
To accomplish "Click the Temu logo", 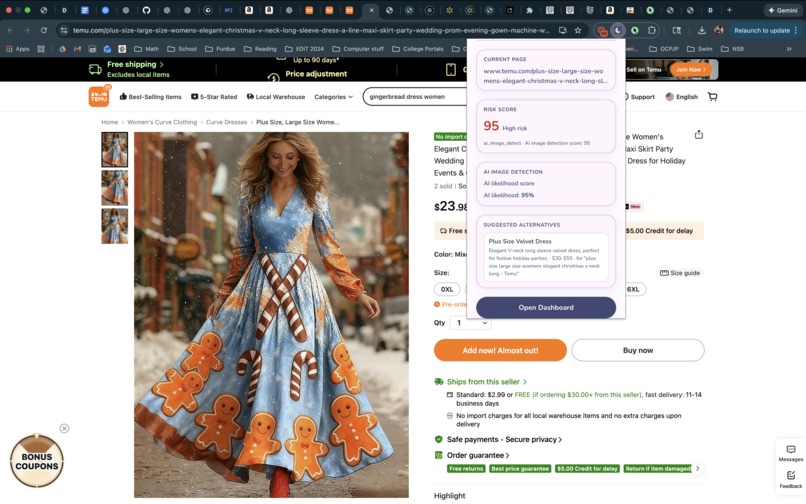I will tap(99, 96).
